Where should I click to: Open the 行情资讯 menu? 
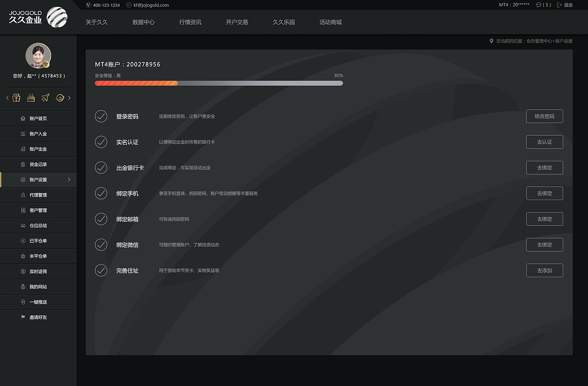190,22
